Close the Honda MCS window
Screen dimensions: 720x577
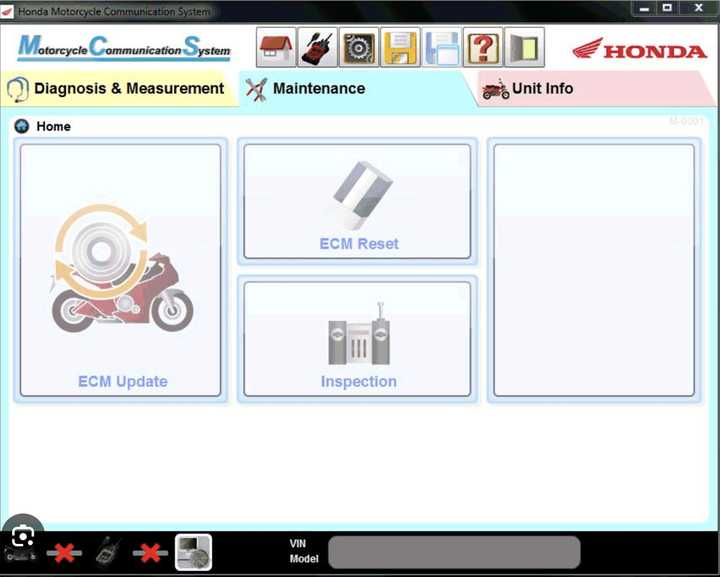698,8
